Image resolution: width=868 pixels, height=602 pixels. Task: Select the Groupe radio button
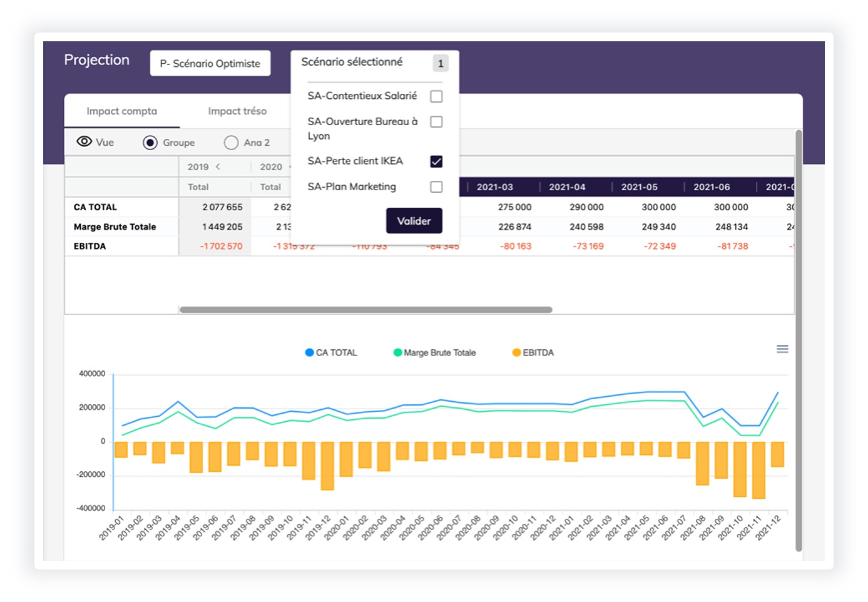pos(150,143)
